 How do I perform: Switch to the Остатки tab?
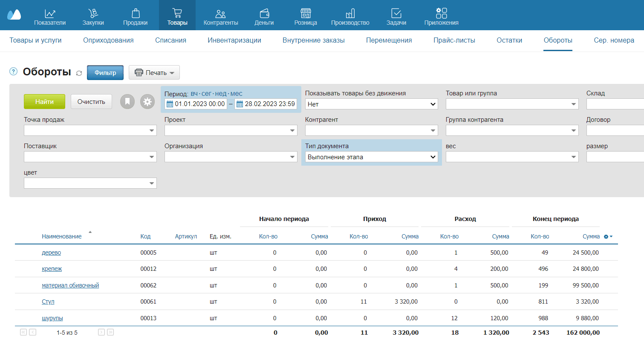(x=509, y=40)
